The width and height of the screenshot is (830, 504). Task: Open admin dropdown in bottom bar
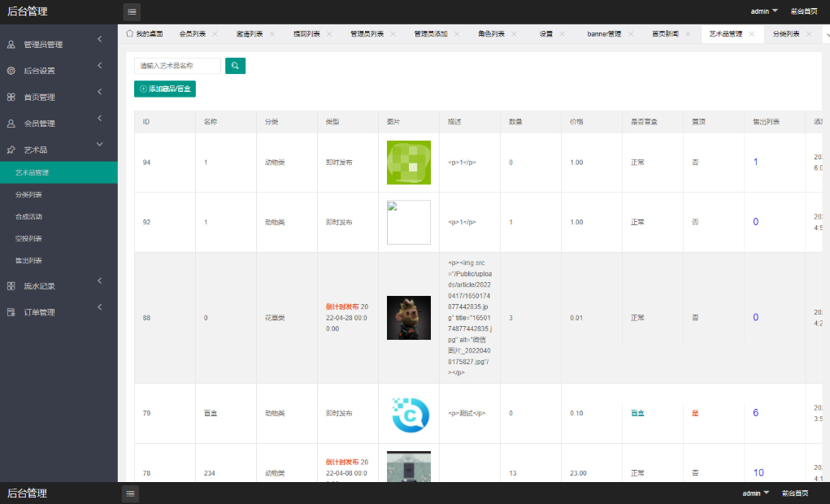click(755, 493)
